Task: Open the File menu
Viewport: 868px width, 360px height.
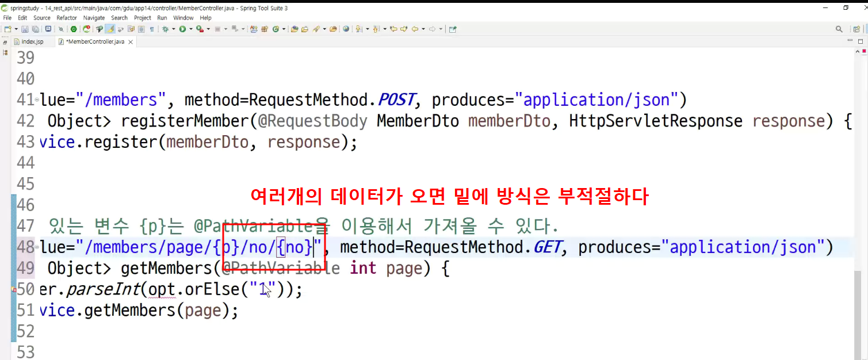Action: (x=7, y=18)
